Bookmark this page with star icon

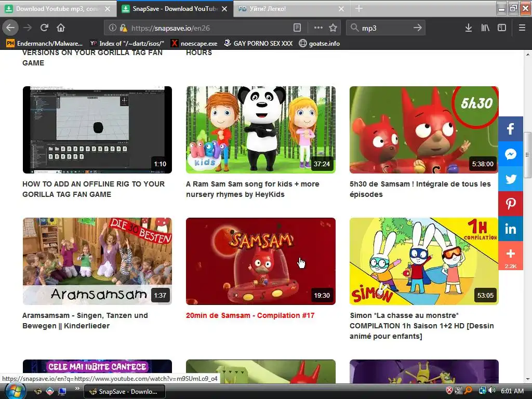333,28
